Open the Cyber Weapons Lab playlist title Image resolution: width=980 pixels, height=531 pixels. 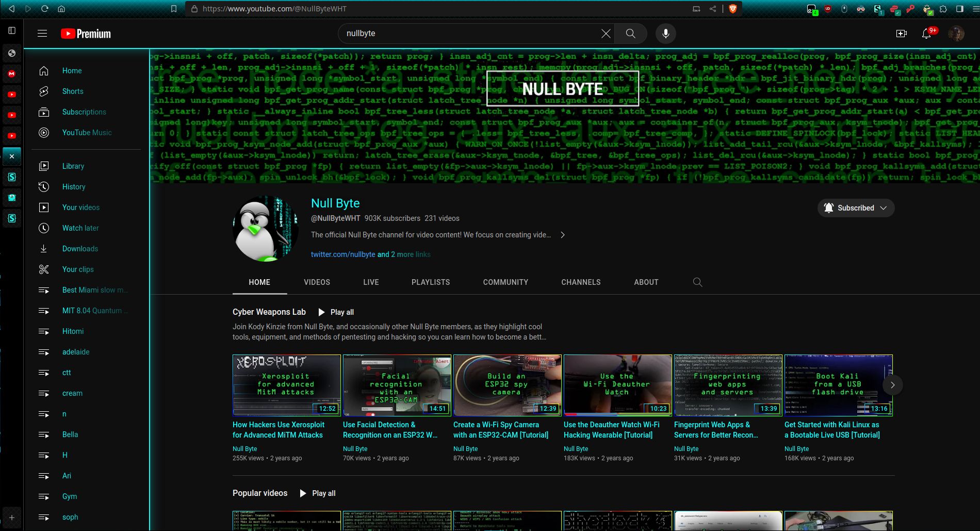tap(269, 312)
